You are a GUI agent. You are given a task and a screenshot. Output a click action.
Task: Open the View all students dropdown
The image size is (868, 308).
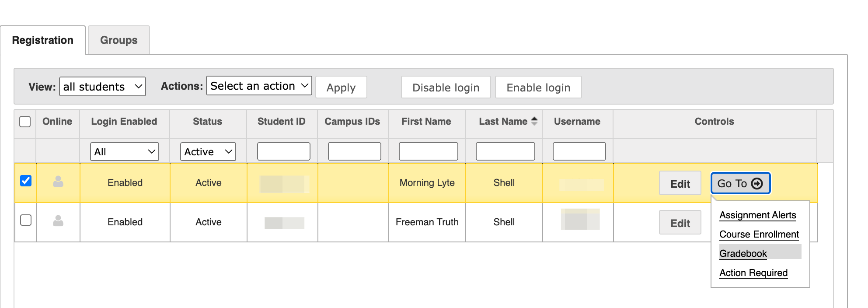(x=102, y=87)
